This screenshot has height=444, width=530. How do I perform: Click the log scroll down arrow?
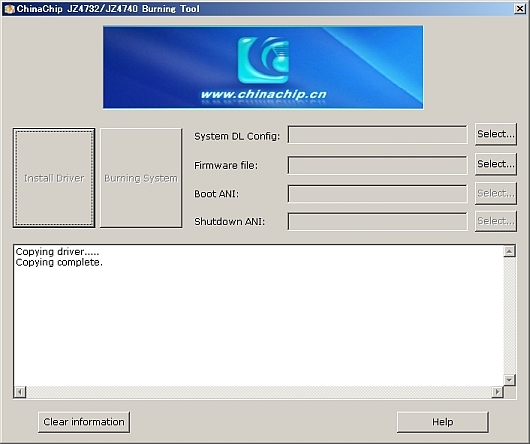click(509, 380)
